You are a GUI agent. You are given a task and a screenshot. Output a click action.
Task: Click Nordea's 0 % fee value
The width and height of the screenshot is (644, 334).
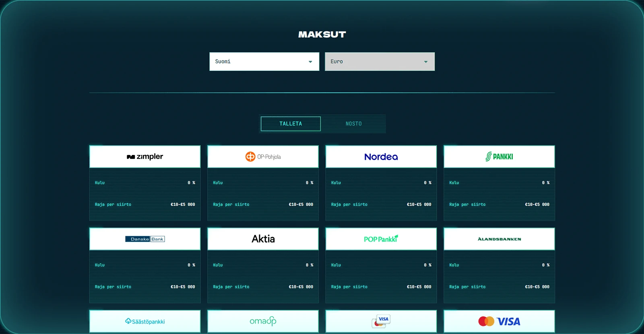coord(427,183)
